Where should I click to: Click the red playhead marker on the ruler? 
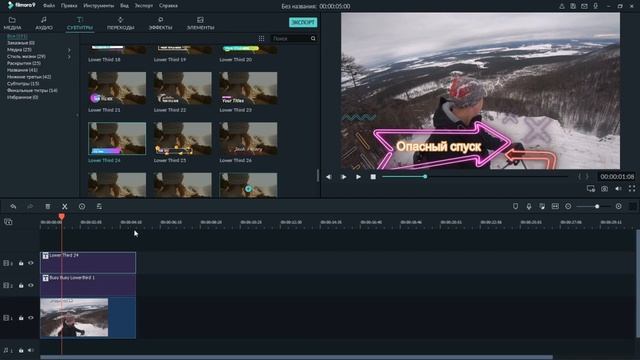[x=62, y=217]
